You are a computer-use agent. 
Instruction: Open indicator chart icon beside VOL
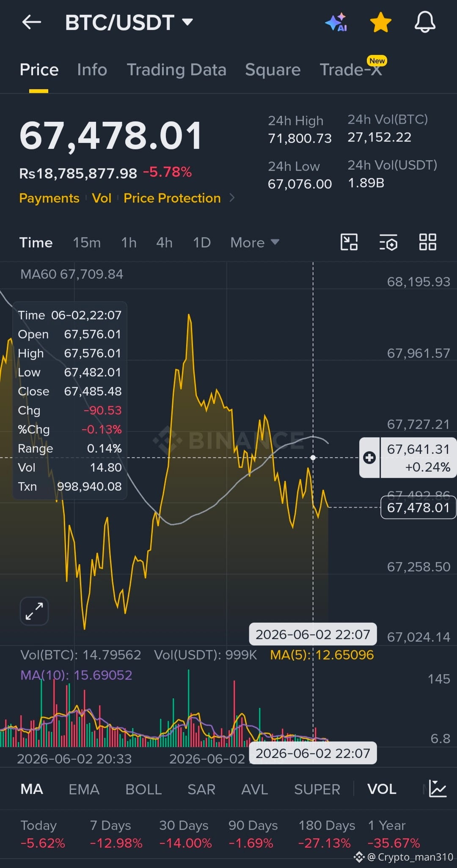438,789
